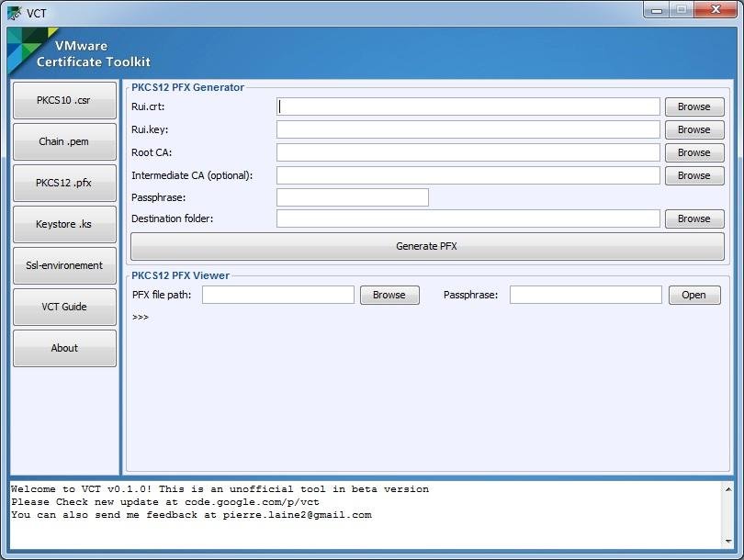The width and height of the screenshot is (744, 560).
Task: Click the Generate PFX button
Action: coord(427,246)
